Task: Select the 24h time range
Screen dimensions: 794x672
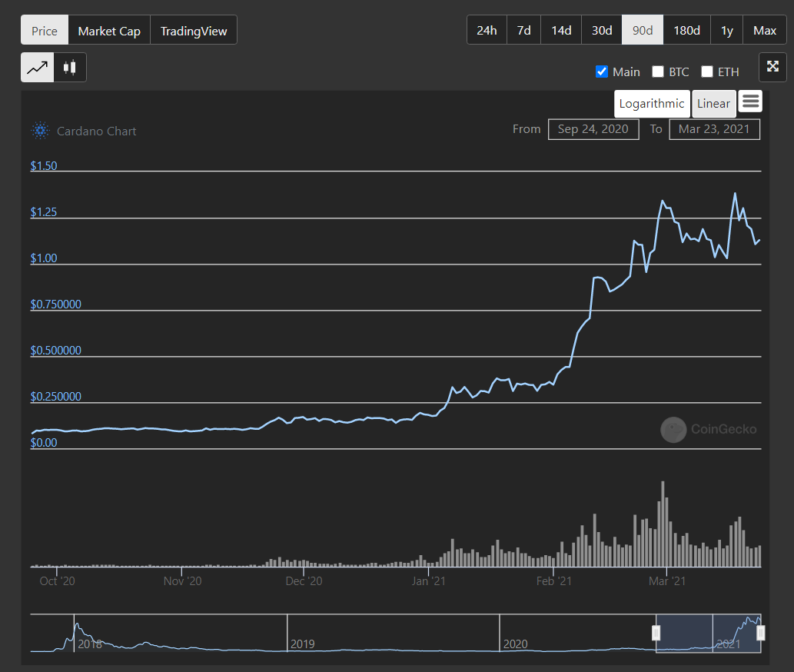Action: [x=487, y=31]
